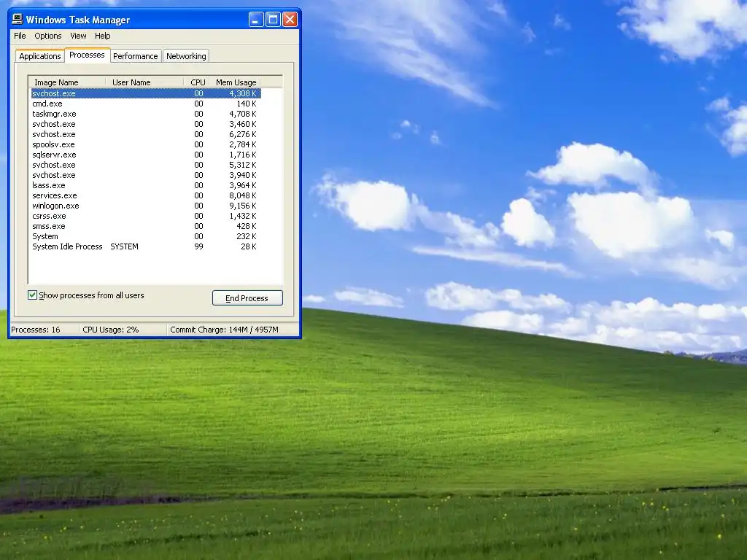Screen dimensions: 747x560
Task: Click Processes: 16 in status bar
Action: 36,330
